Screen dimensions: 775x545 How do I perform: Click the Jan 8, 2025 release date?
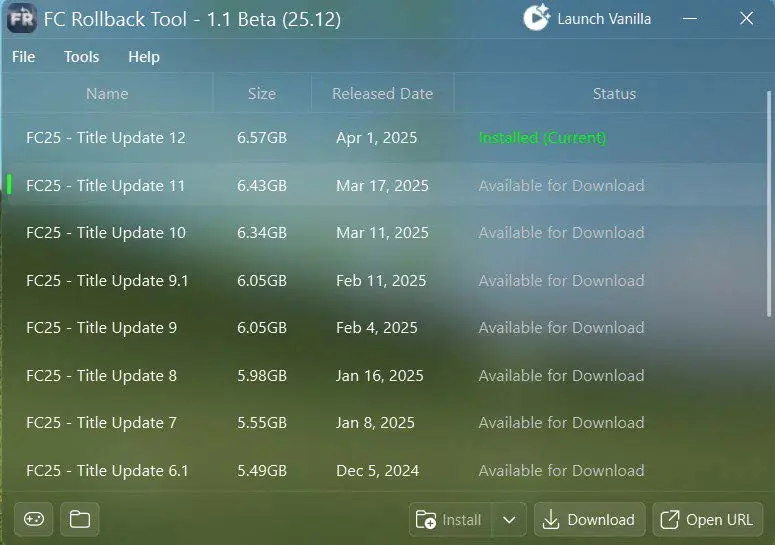(x=375, y=423)
